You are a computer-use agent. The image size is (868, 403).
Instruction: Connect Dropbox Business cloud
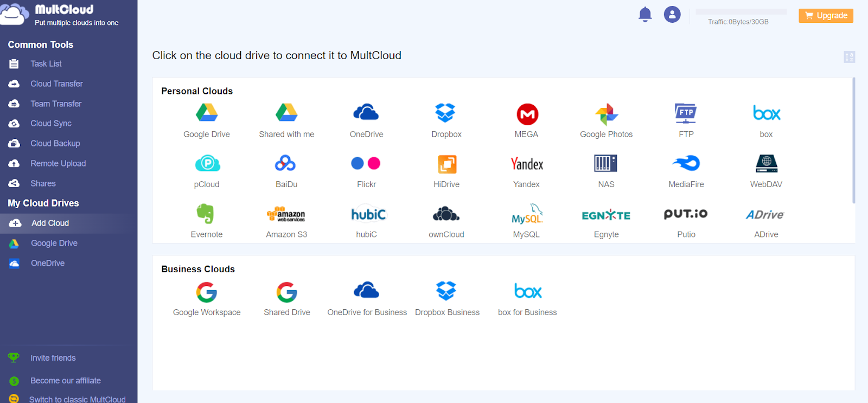point(446,291)
